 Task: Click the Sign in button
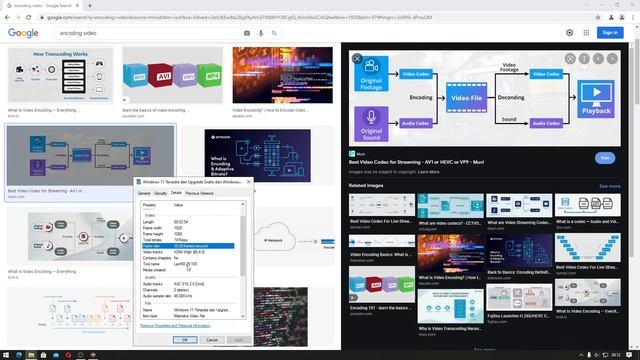[610, 33]
